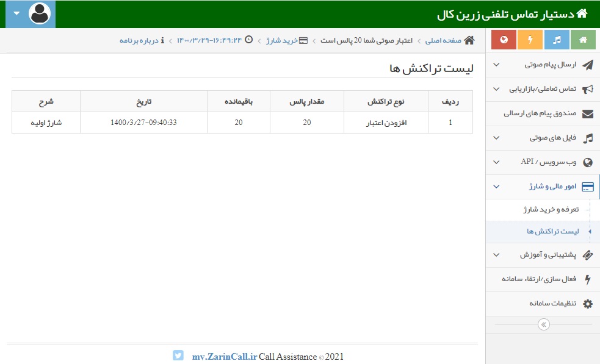
Task: Open امور مالی و شارژ menu item
Action: [543, 187]
